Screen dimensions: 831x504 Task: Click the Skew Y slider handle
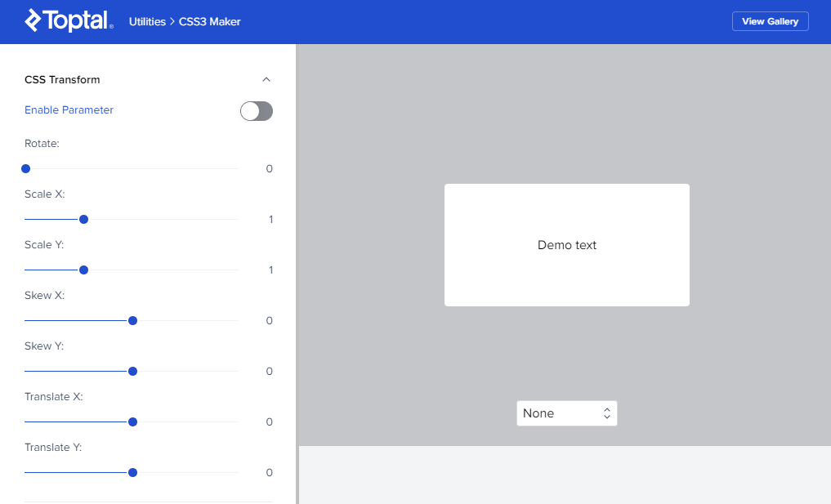pos(132,372)
